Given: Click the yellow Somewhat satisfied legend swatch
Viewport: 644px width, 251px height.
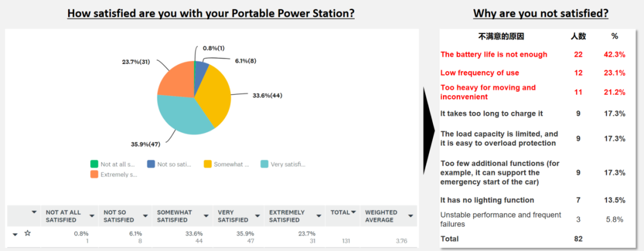Looking at the screenshot, I should (208, 165).
